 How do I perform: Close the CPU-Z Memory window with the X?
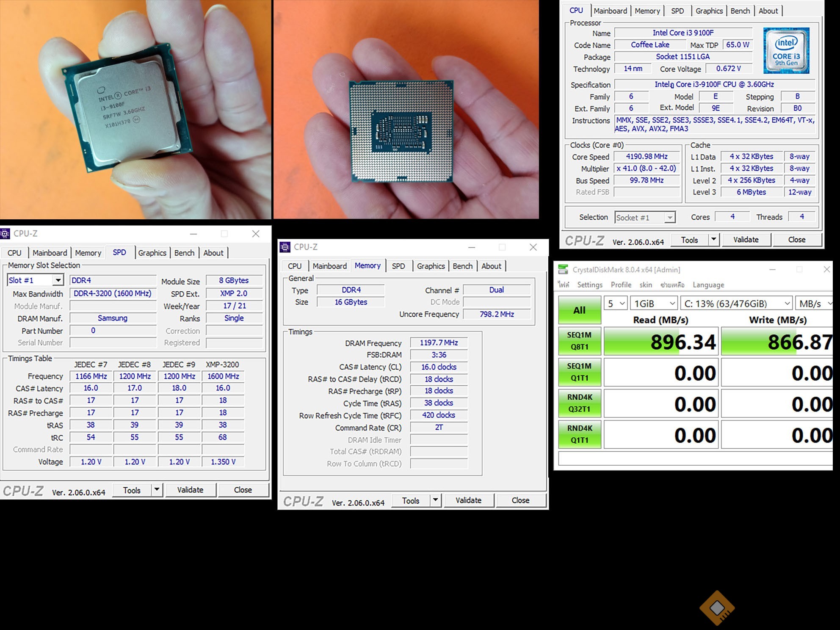[533, 247]
